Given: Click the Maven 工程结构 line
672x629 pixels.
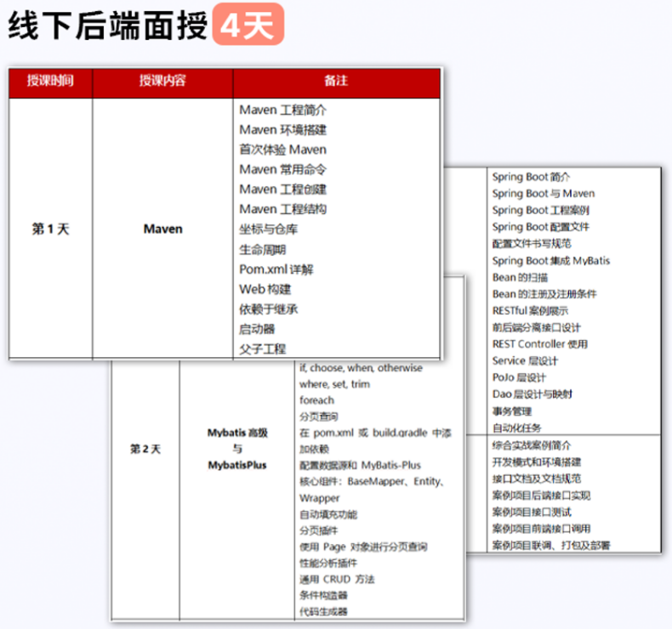Looking at the screenshot, I should pos(283,209).
